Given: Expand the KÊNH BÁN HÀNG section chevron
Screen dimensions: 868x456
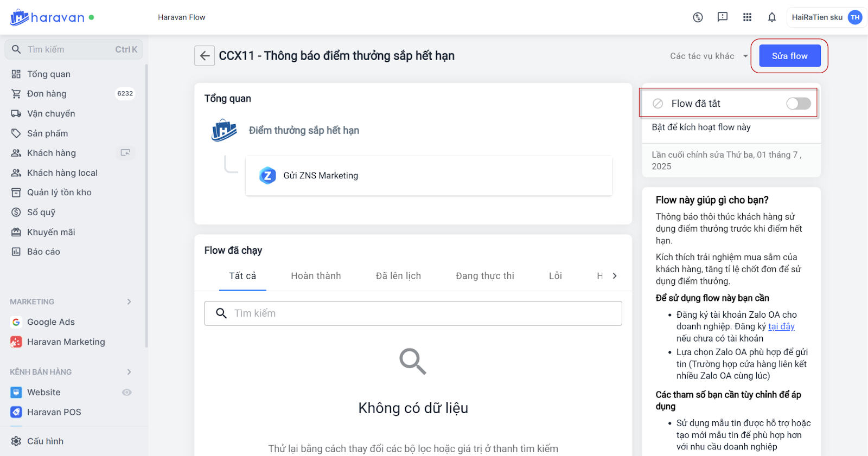Looking at the screenshot, I should (x=129, y=372).
